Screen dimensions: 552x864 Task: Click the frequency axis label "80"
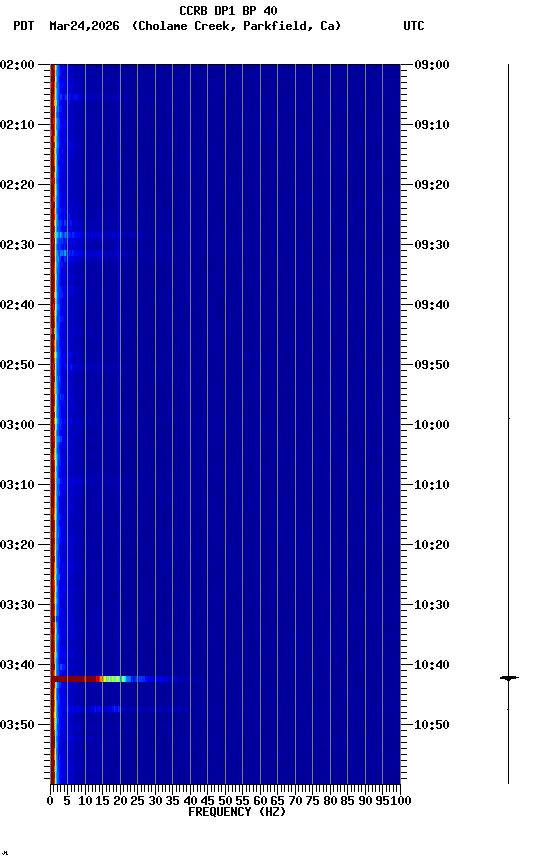coord(330,801)
